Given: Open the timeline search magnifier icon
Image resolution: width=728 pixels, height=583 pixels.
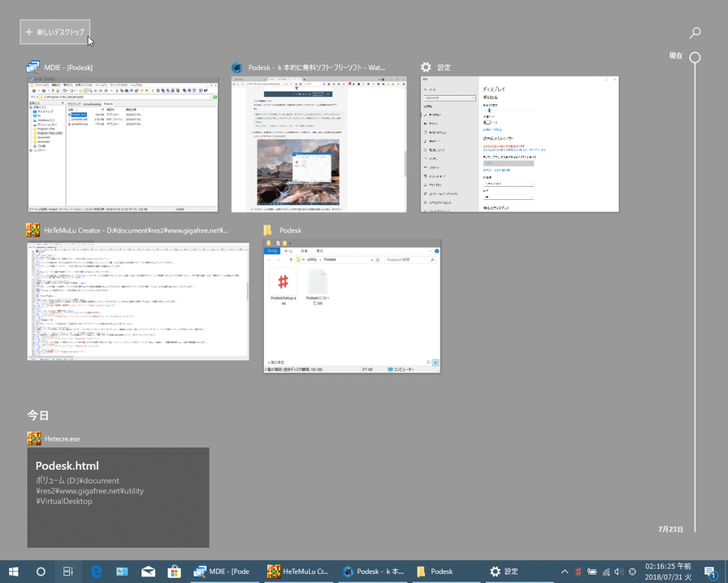Looking at the screenshot, I should (695, 33).
